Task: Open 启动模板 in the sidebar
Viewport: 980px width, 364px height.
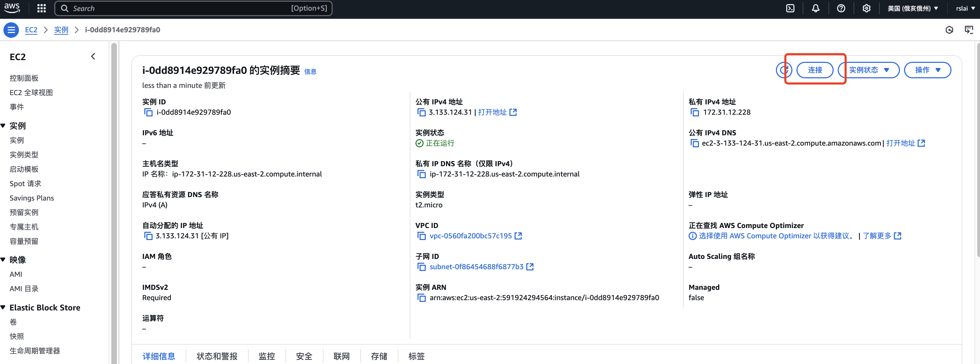Action: coord(24,169)
